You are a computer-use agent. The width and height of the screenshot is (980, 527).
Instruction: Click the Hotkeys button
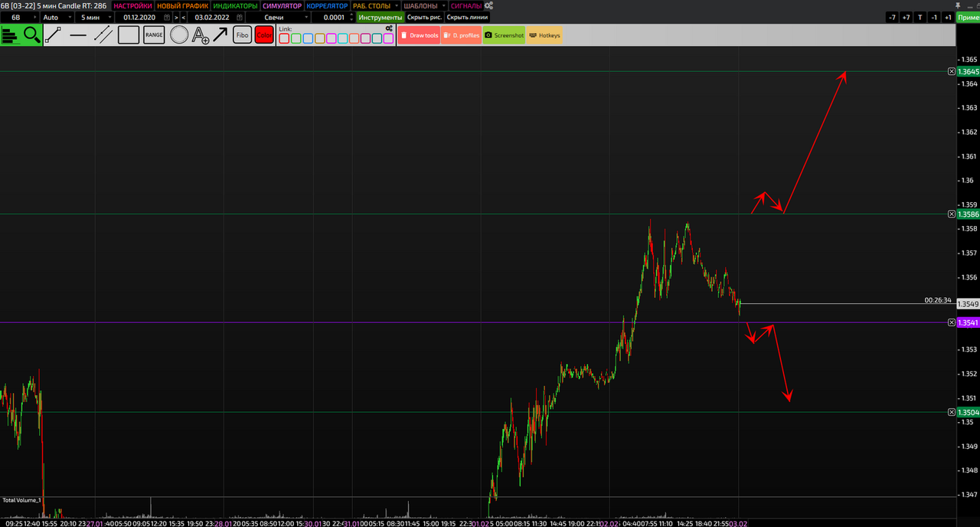544,35
